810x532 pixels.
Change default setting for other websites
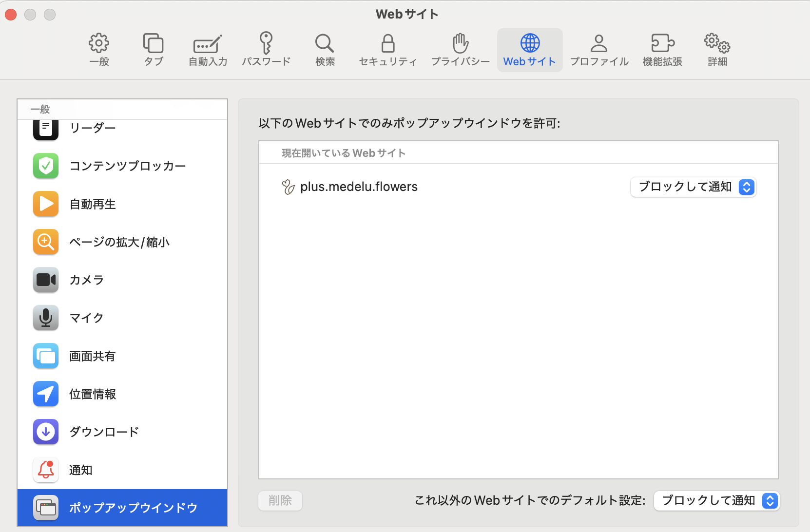click(x=716, y=500)
